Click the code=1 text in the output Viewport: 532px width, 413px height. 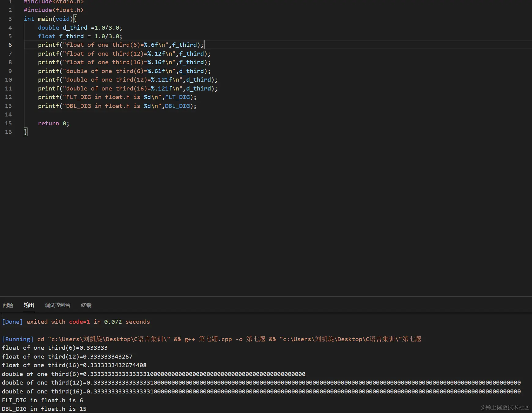79,322
